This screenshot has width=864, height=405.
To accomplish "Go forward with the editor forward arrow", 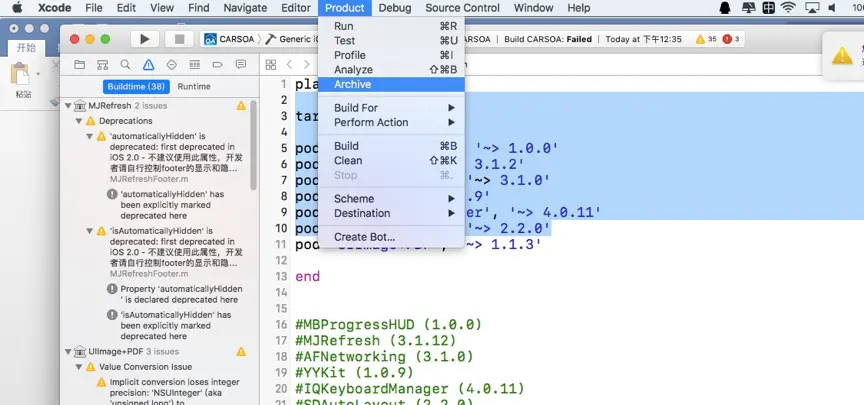I will coord(305,65).
